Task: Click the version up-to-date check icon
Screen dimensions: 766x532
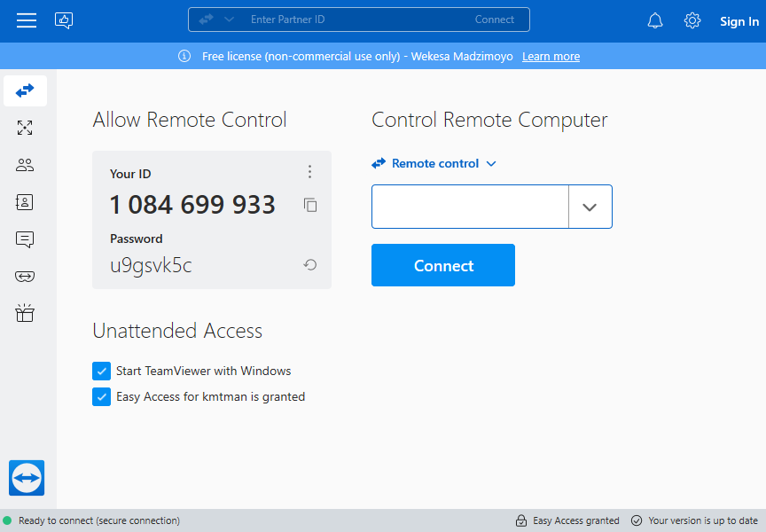Action: click(x=637, y=520)
